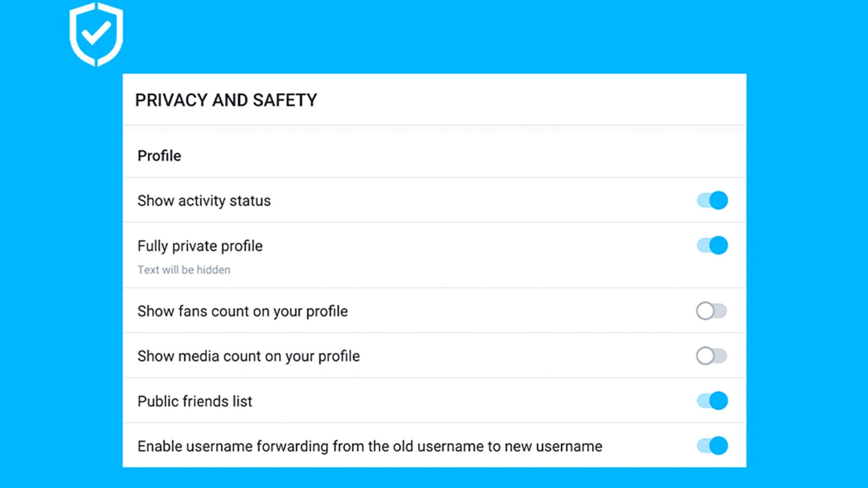Click the "Show activity status" label text
Viewport: 868px width, 488px height.
click(x=204, y=201)
